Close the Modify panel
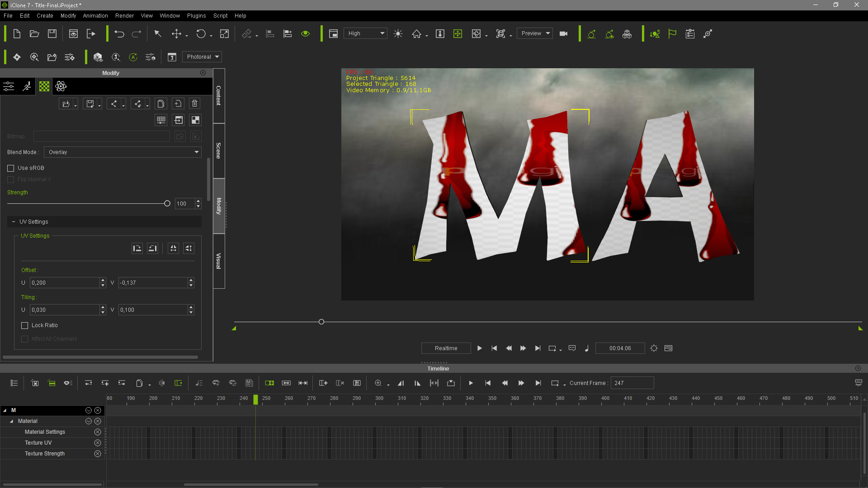This screenshot has width=868, height=488. pyautogui.click(x=203, y=73)
